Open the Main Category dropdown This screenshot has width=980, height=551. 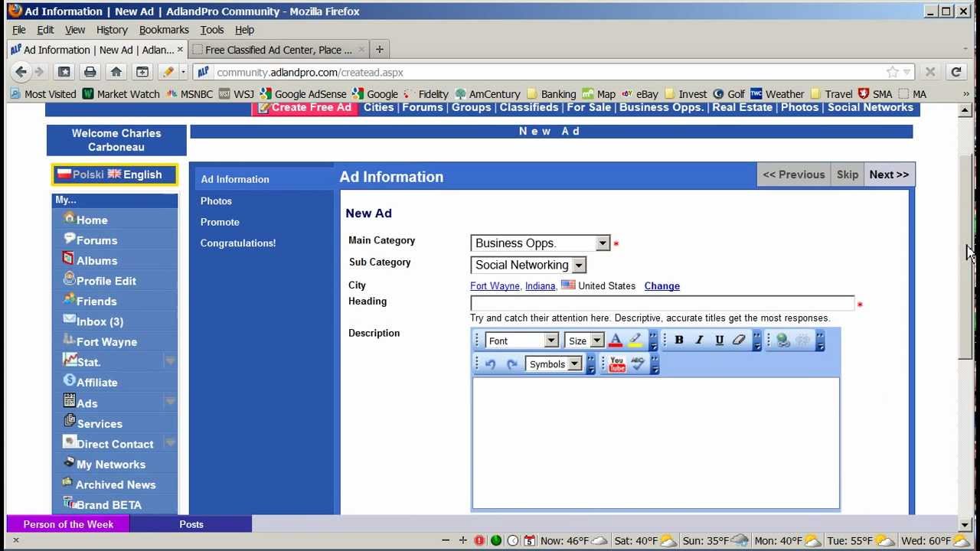pyautogui.click(x=602, y=243)
